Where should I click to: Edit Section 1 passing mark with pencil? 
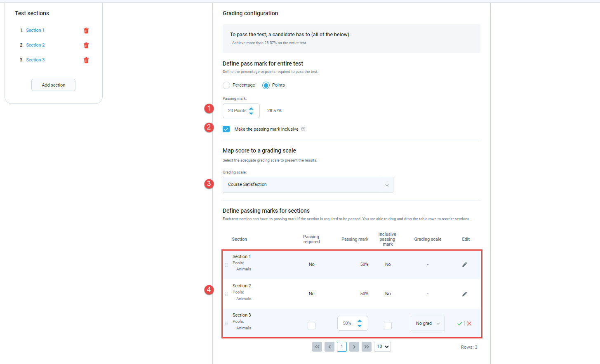coord(464,265)
